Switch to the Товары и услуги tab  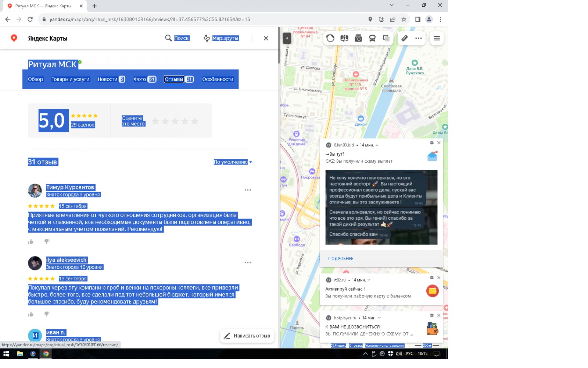pos(71,79)
